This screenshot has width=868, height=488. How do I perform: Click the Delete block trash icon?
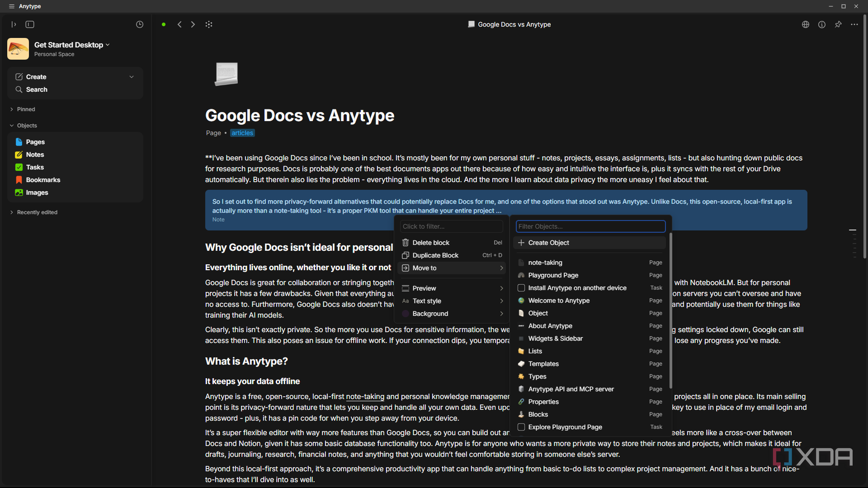point(406,243)
